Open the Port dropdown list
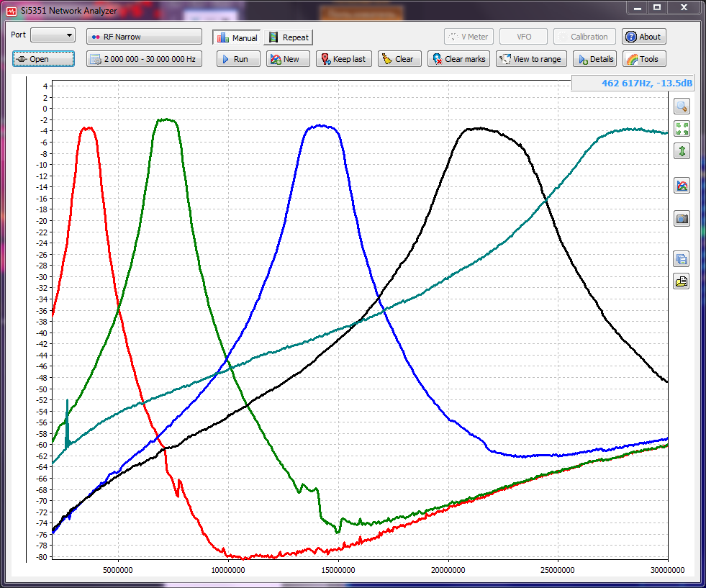Screen dimensions: 706x588 click(x=53, y=35)
